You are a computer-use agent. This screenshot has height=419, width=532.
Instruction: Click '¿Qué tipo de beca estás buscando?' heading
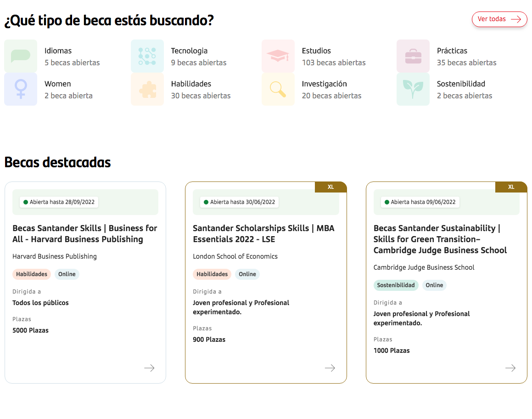tap(109, 21)
